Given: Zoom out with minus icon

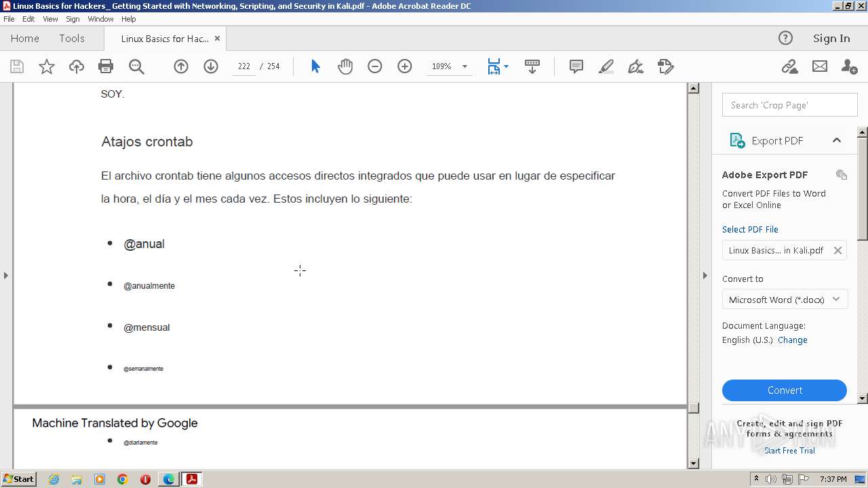Looking at the screenshot, I should point(375,66).
